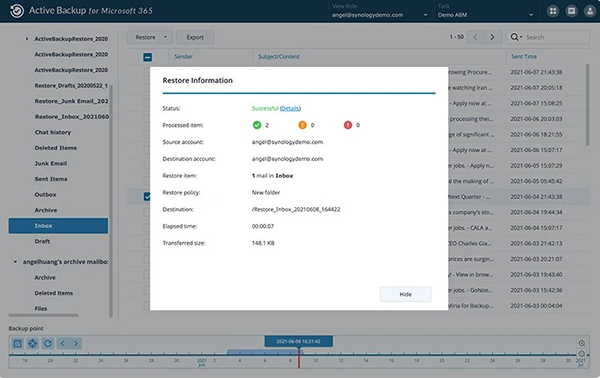Click the folder tree horizontal scrollbar

(43, 315)
